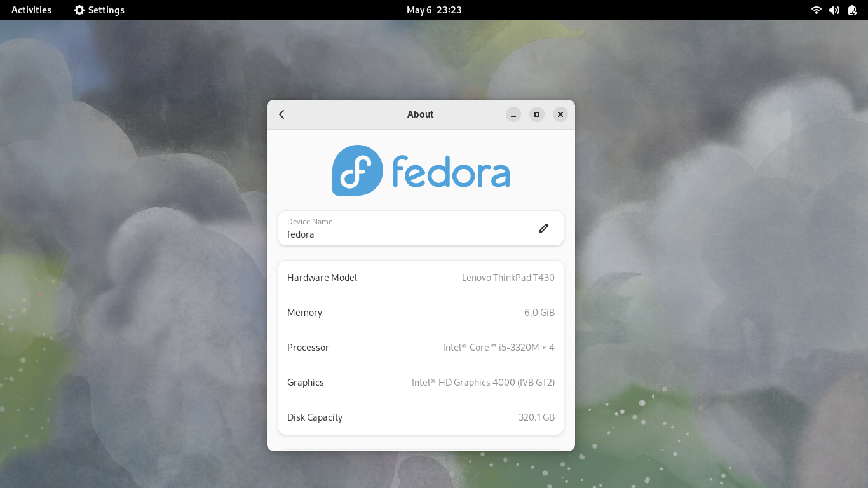Click the Intel Core i5-3320M value
The width and height of the screenshot is (868, 488).
click(499, 348)
